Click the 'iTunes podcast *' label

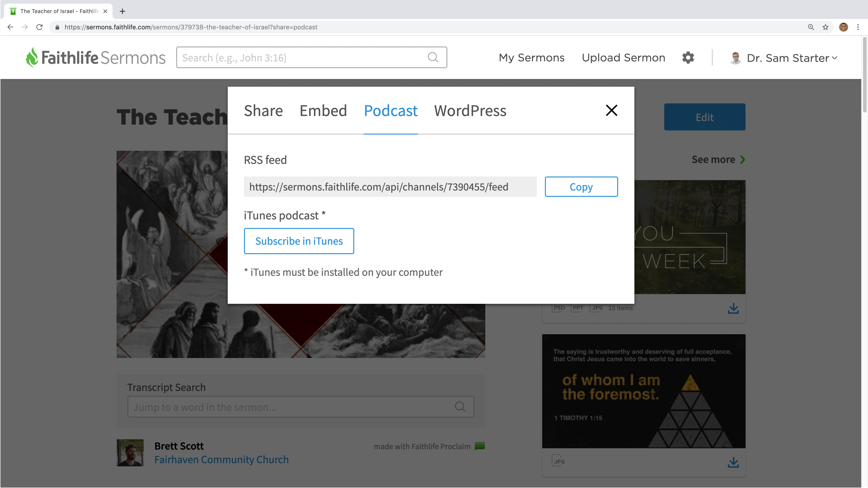[285, 215]
